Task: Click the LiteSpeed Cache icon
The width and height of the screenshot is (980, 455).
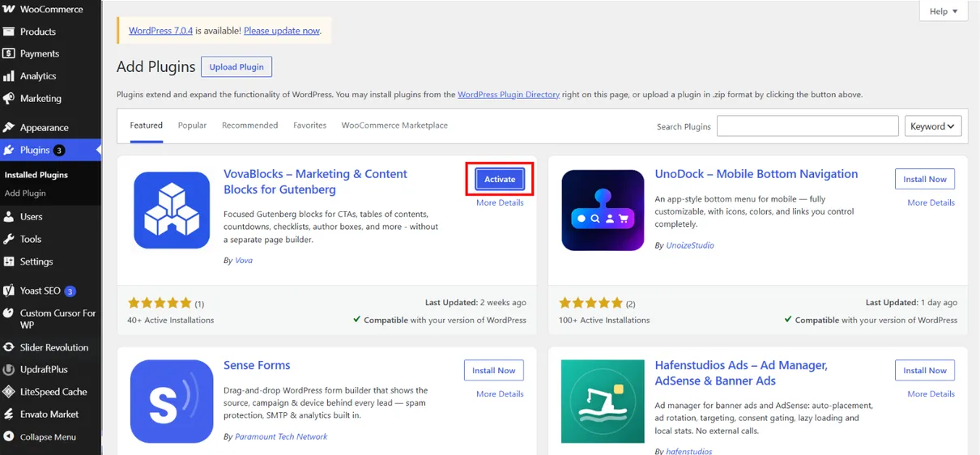Action: [8, 392]
